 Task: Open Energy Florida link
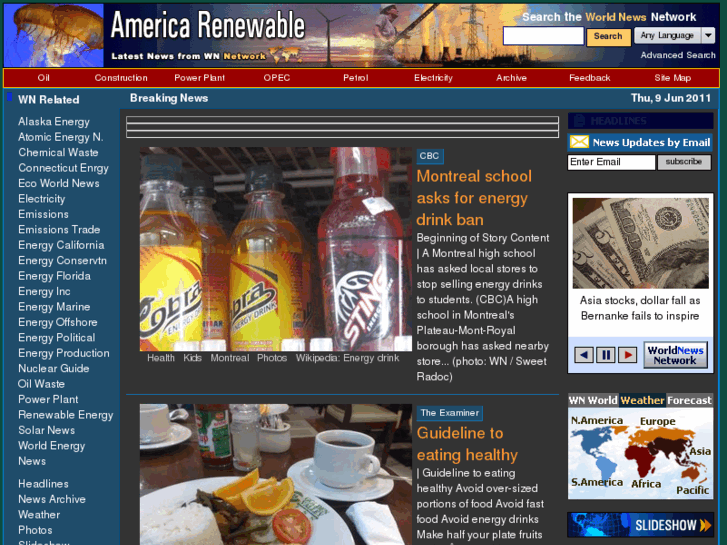point(54,276)
